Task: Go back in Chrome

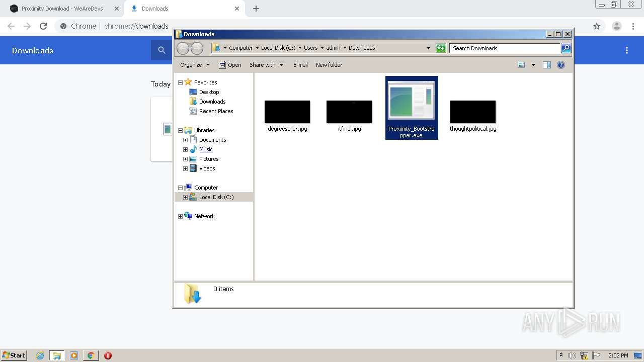Action: [11, 26]
